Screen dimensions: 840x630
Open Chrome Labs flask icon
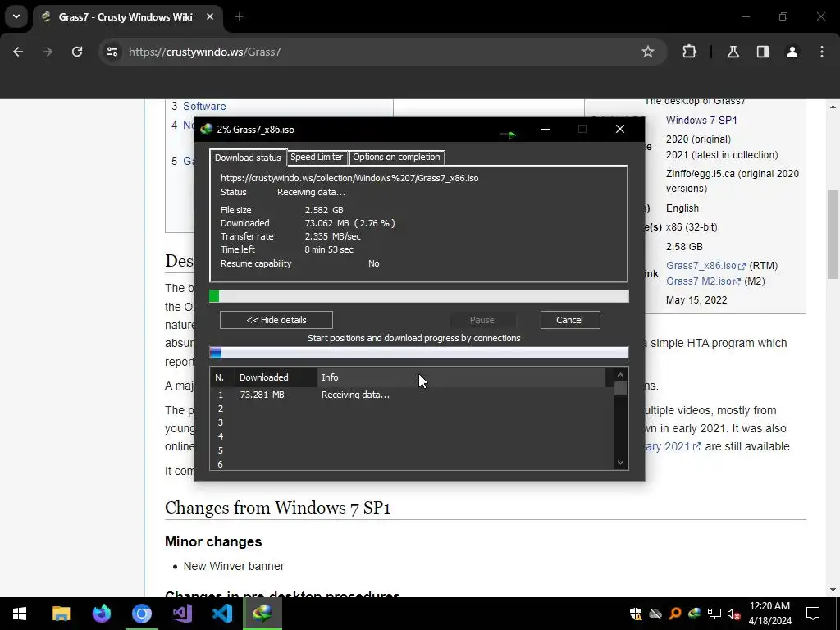(x=733, y=52)
